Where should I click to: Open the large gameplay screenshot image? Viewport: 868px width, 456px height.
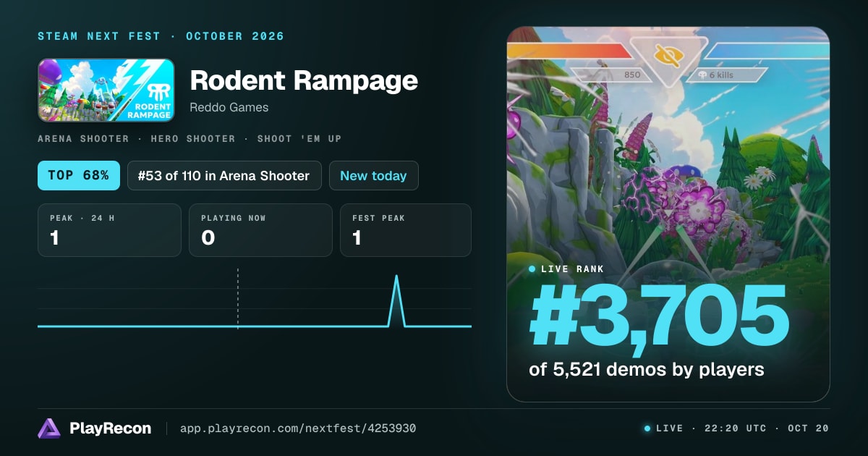(x=668, y=214)
